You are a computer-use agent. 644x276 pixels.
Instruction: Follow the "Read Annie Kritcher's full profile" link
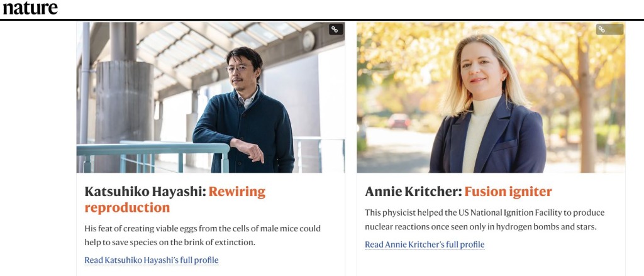425,245
